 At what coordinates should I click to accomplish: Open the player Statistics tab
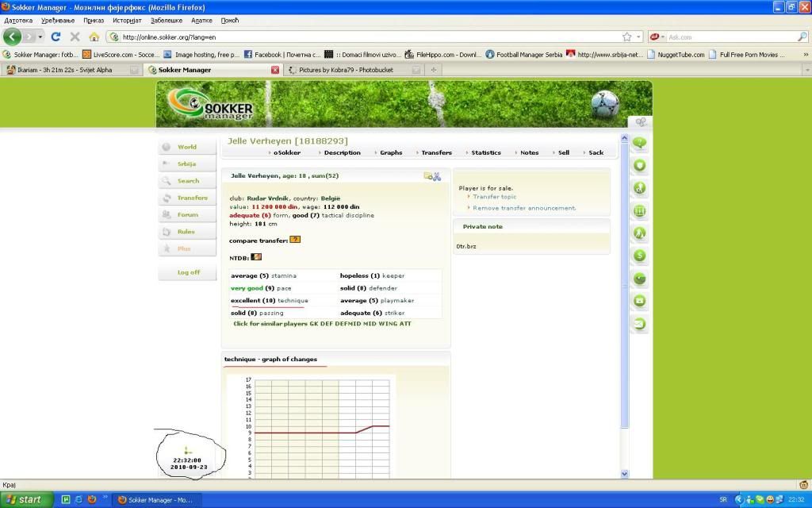(486, 152)
